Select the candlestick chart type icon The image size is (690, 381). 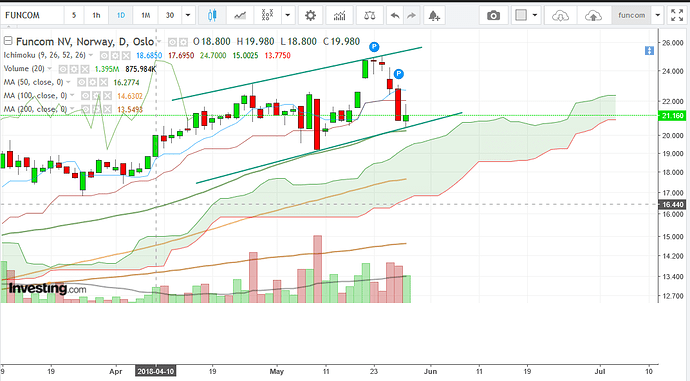pos(212,15)
